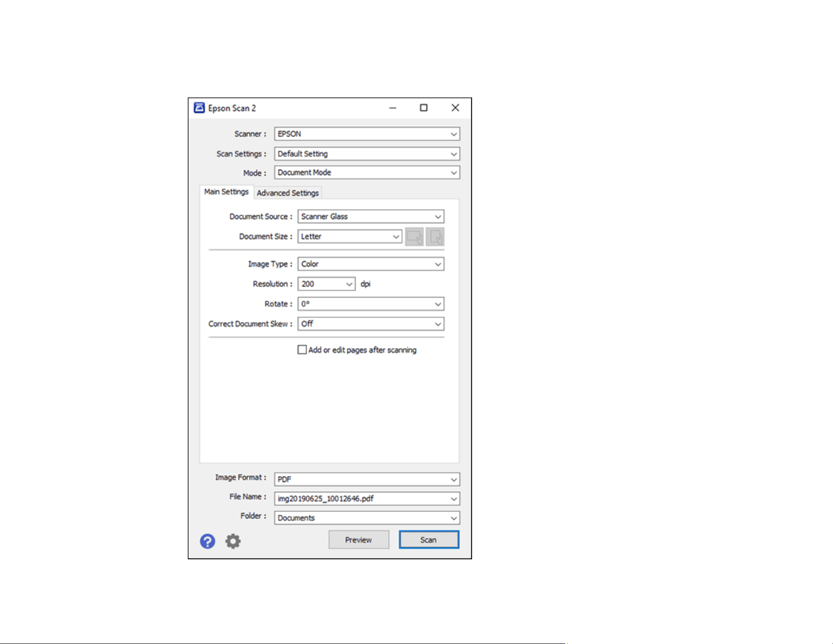Click the Epson Scan 2 window title text
Image resolution: width=833 pixels, height=644 pixels.
click(232, 108)
